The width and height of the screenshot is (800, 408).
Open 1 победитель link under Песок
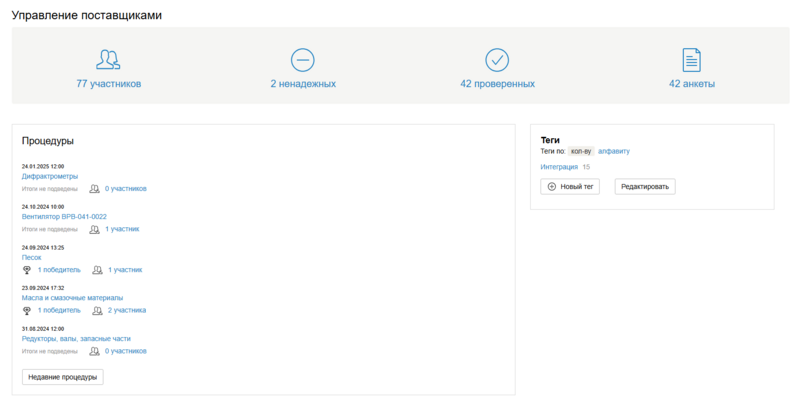59,270
